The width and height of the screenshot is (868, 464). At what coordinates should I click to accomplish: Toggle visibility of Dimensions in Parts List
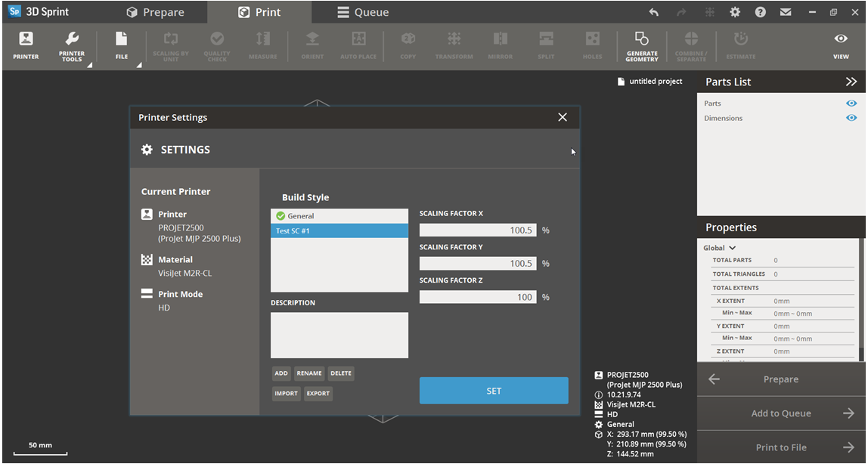pos(851,118)
